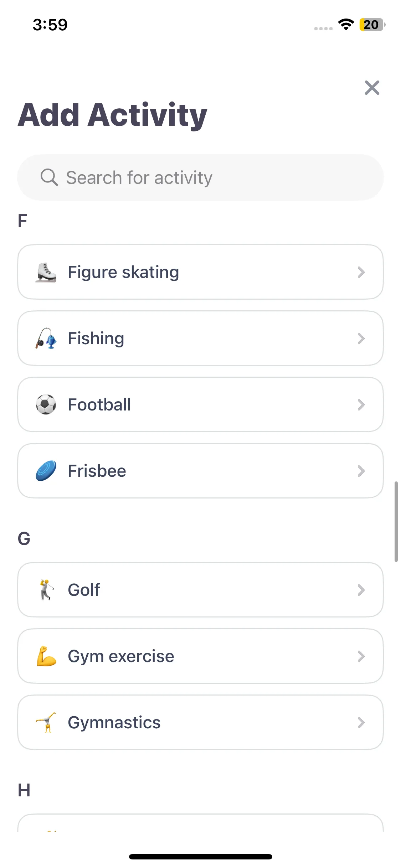Expand Fishing via the right chevron
Image resolution: width=401 pixels, height=868 pixels.
pyautogui.click(x=361, y=339)
